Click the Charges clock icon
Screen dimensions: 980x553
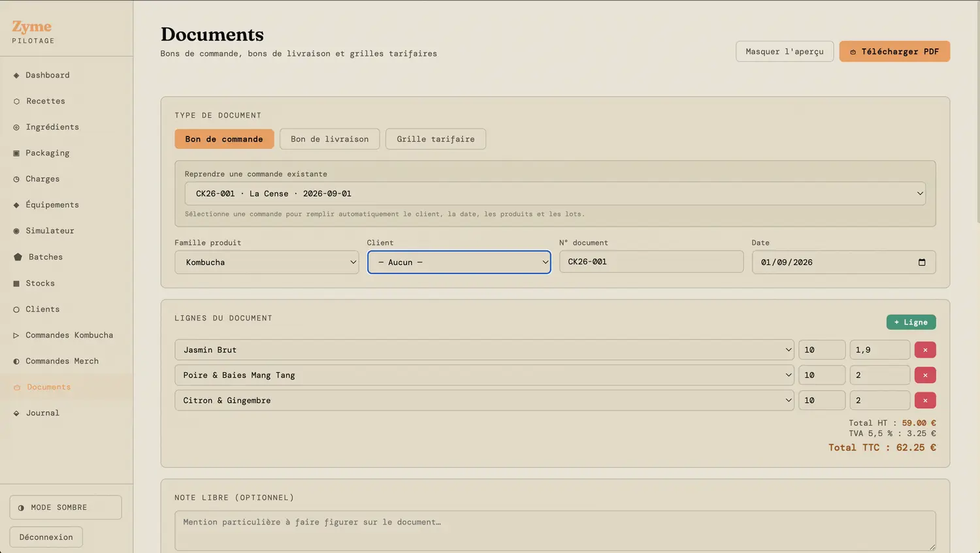tap(16, 180)
